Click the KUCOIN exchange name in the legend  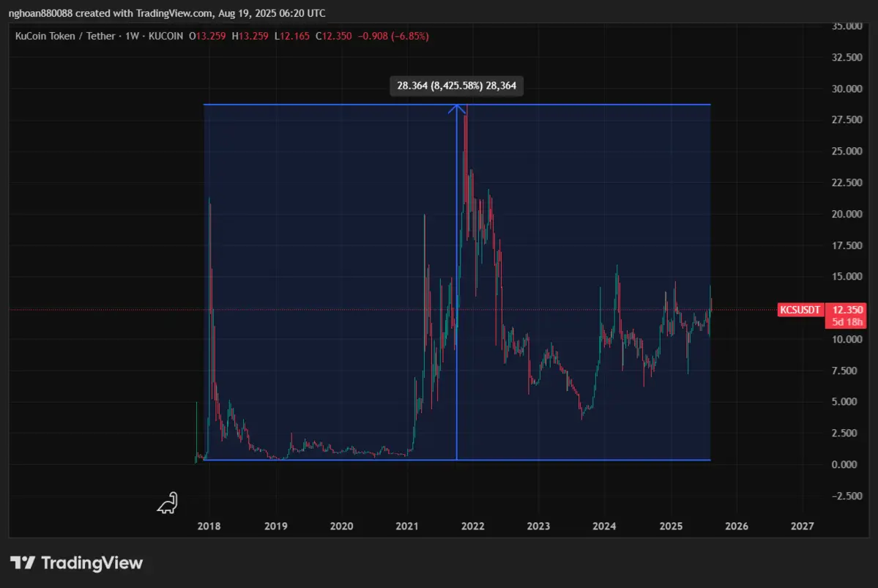(x=165, y=36)
